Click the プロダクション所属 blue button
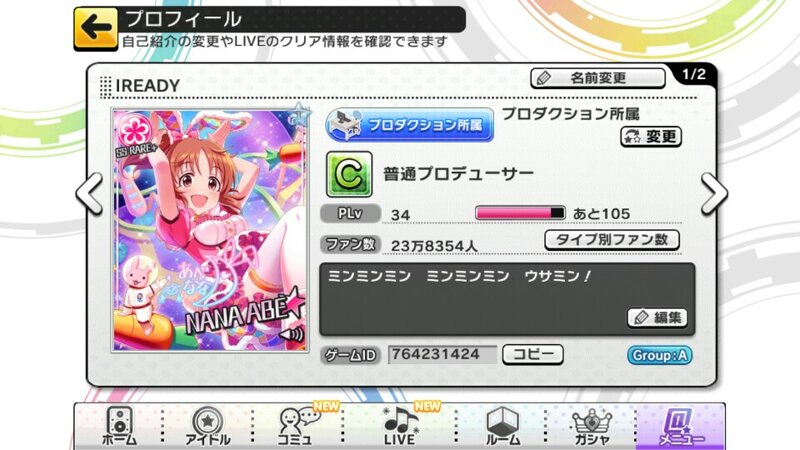The height and width of the screenshot is (450, 800). pos(409,125)
